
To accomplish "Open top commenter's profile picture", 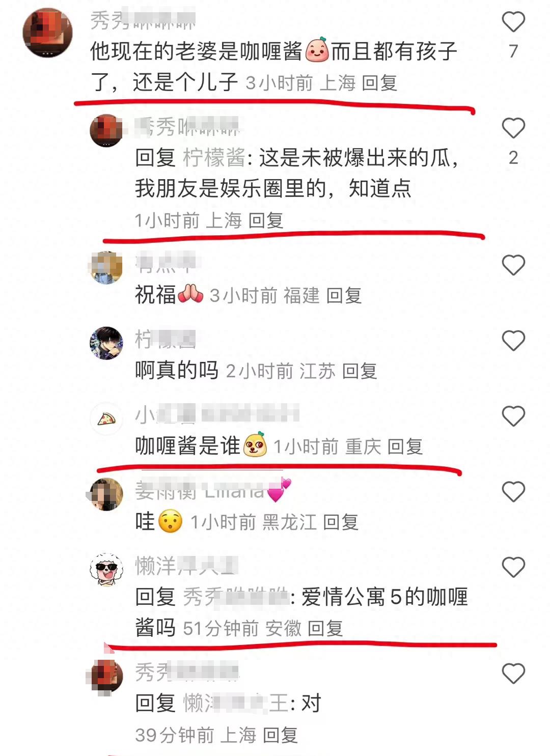I will tap(47, 33).
